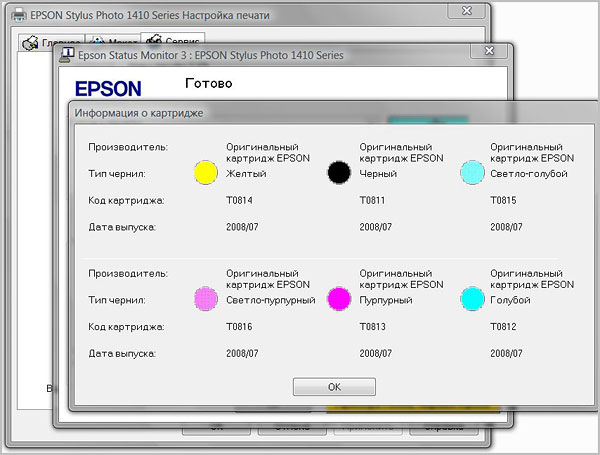This screenshot has height=455, width=600.
Task: Click the ink type label Голубой
Action: pos(510,300)
